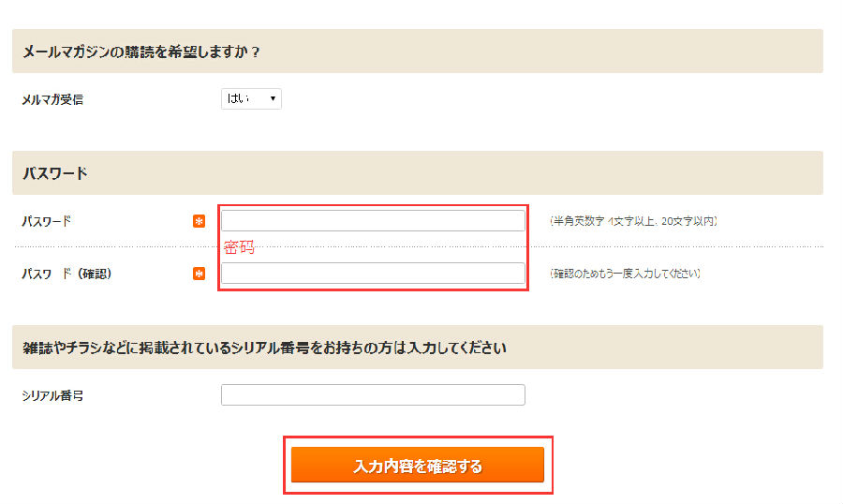This screenshot has width=843, height=504.
Task: Click the パスワード（確認） field label
Action: click(x=67, y=274)
